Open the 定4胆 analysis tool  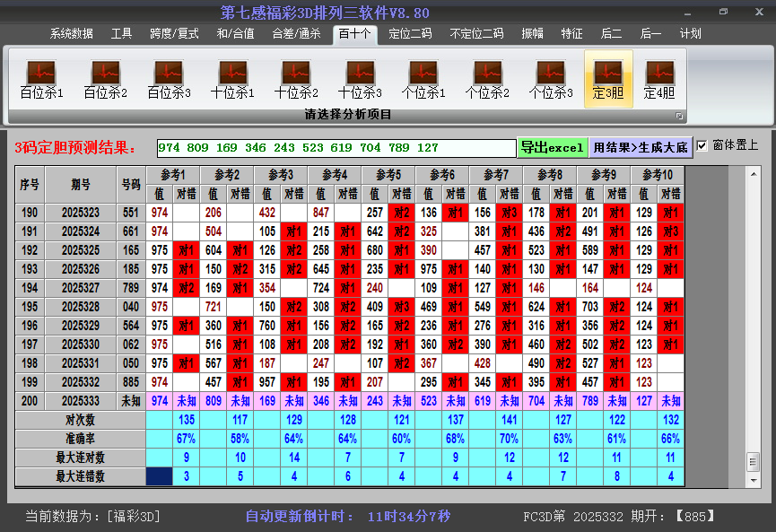pos(658,76)
